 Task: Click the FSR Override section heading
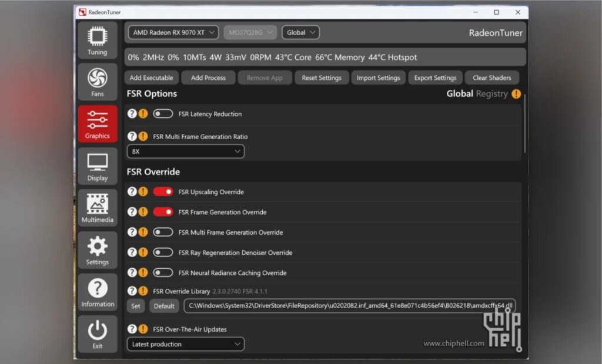click(x=153, y=172)
